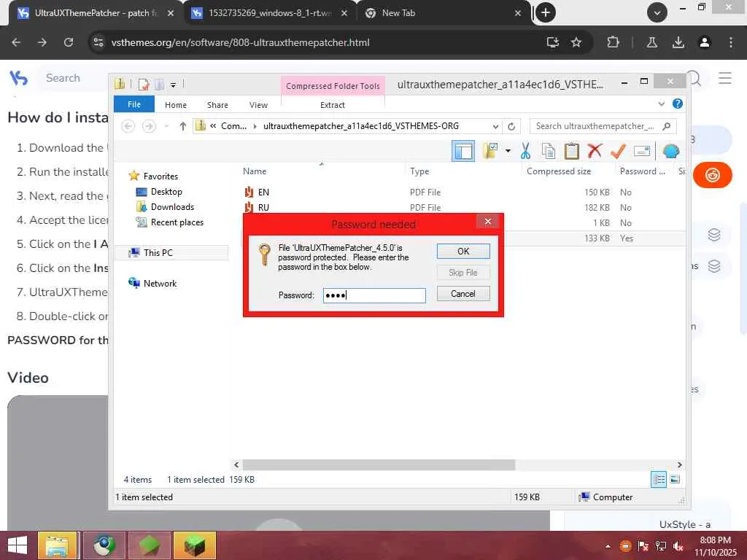
Task: Click the Explorer Help question mark icon
Action: point(677,104)
